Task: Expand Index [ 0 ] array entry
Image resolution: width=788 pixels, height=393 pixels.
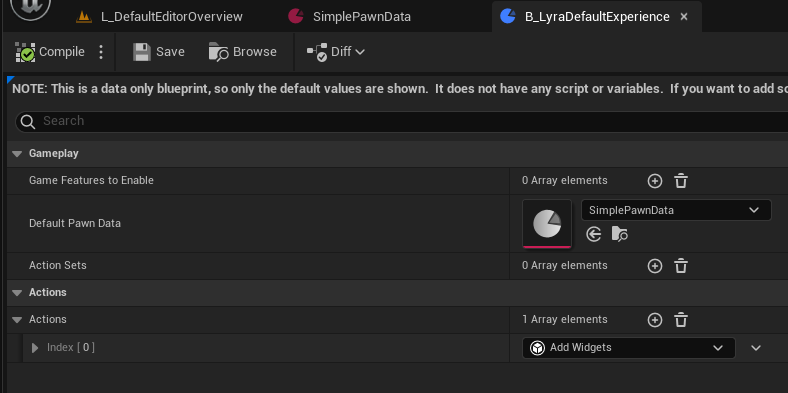Action: tap(35, 348)
